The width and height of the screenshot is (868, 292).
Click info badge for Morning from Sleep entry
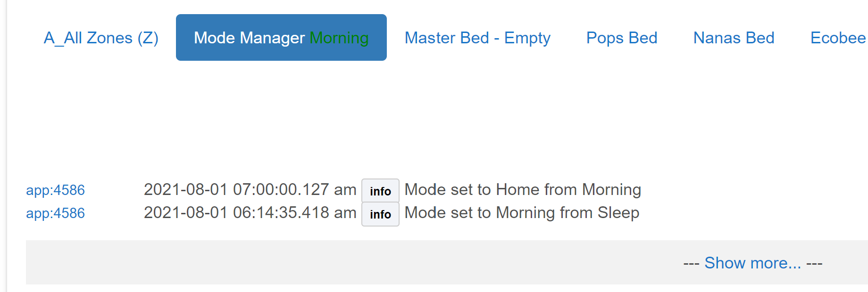tap(380, 214)
